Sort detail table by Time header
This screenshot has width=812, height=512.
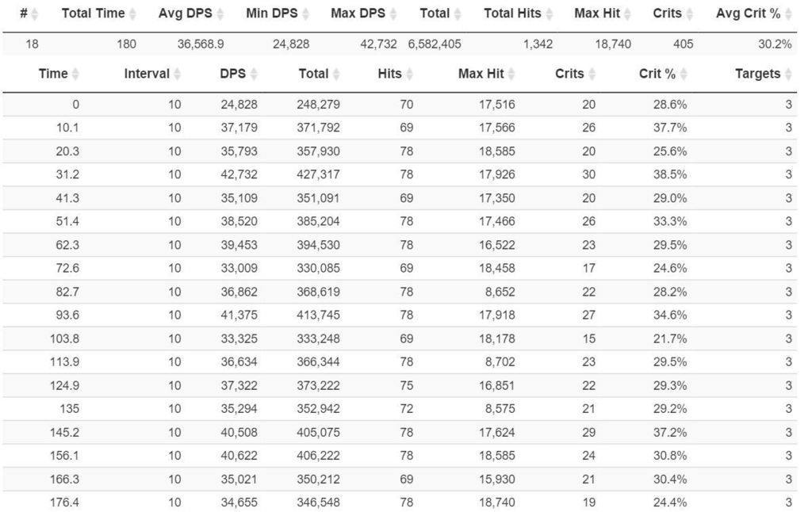(x=53, y=74)
